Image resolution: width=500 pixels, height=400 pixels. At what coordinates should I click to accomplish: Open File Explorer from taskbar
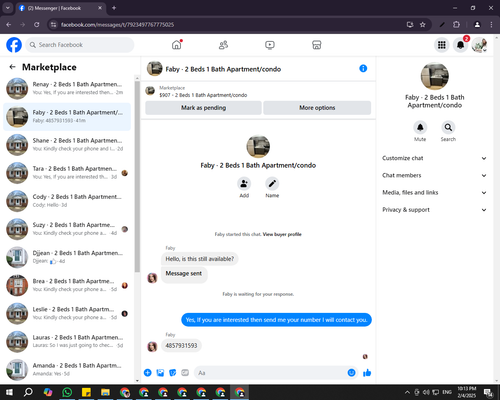tap(105, 392)
